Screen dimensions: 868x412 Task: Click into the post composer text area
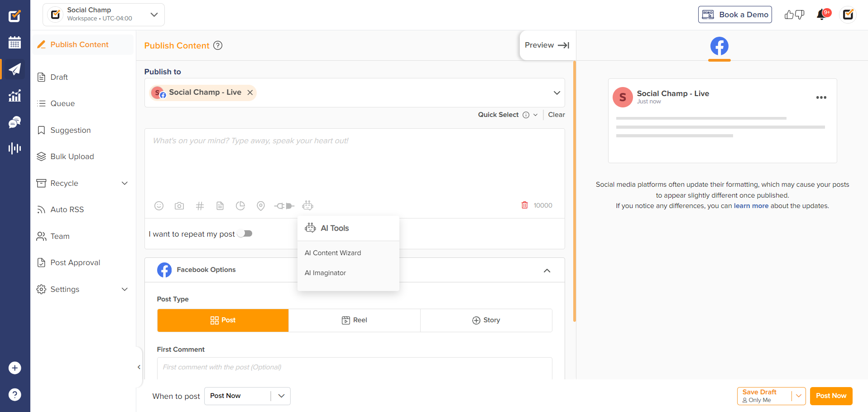pyautogui.click(x=355, y=163)
